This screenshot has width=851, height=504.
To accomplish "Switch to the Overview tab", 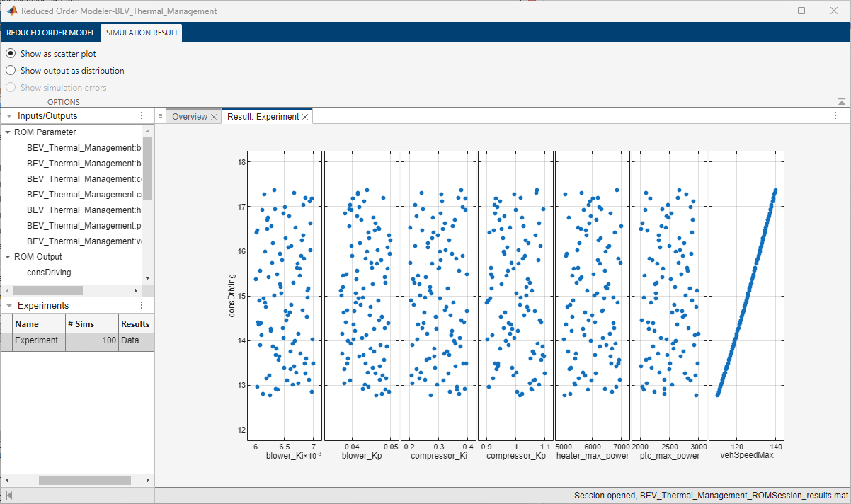I will tap(189, 115).
